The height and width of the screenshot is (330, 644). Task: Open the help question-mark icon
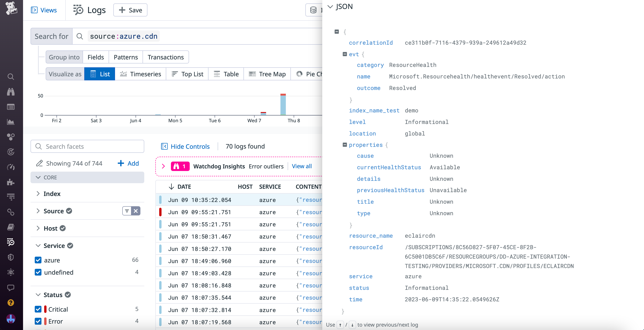pos(11,303)
